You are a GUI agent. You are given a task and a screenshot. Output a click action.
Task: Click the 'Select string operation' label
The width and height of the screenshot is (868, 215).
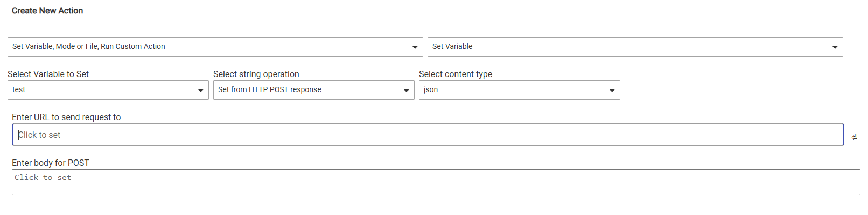256,74
